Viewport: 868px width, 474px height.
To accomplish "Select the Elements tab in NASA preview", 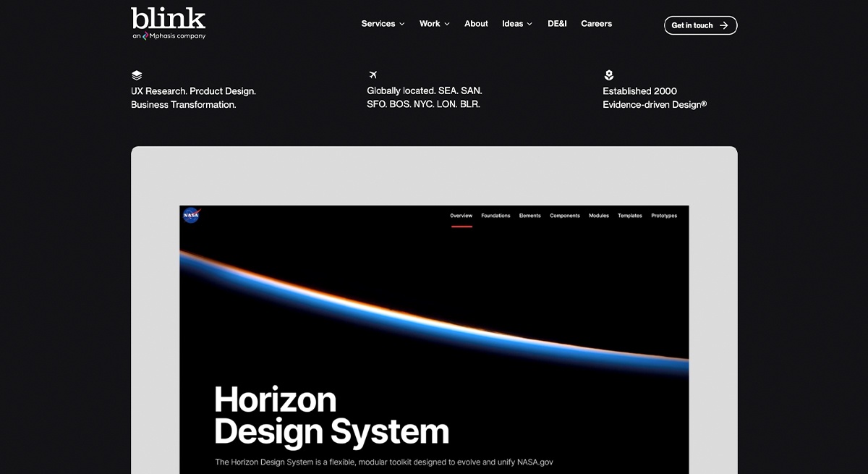I will pos(530,216).
